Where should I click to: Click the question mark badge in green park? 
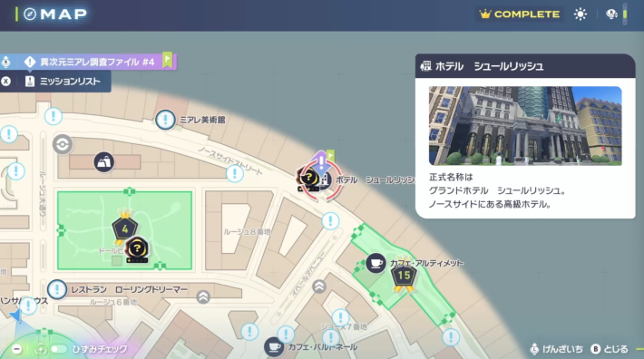point(137,249)
